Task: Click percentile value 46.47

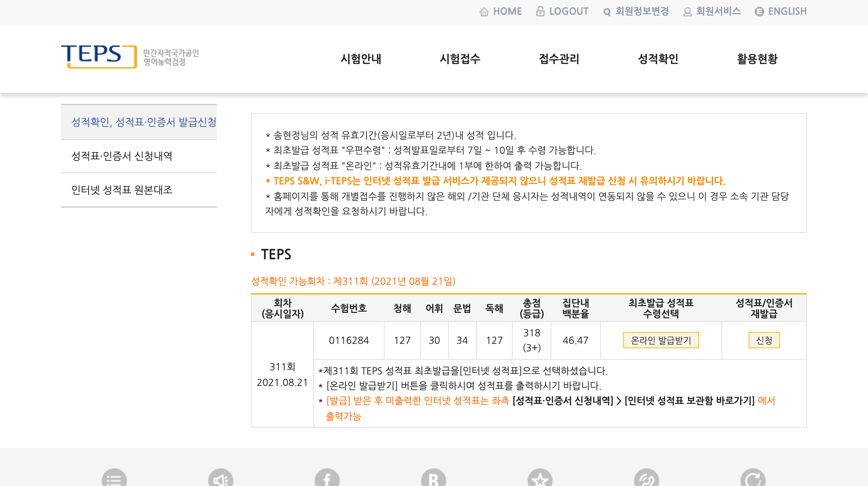Action: coord(575,340)
